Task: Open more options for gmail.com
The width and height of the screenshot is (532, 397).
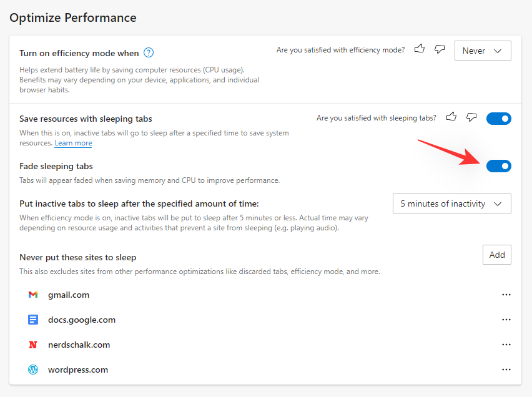Action: pyautogui.click(x=506, y=294)
